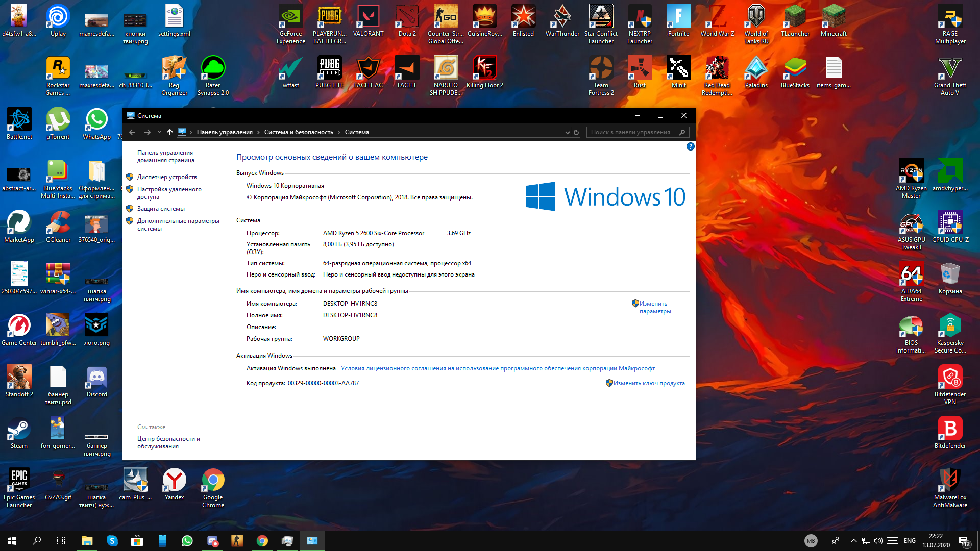980x551 pixels.
Task: Launch Razer Synapse 2.0 shortcut
Action: (213, 76)
